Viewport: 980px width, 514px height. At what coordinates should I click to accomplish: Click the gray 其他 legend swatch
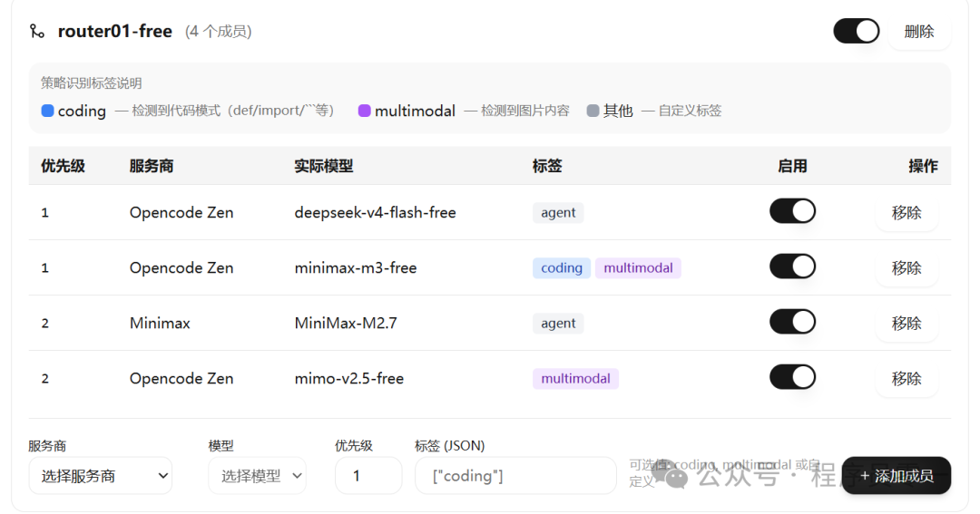(593, 111)
